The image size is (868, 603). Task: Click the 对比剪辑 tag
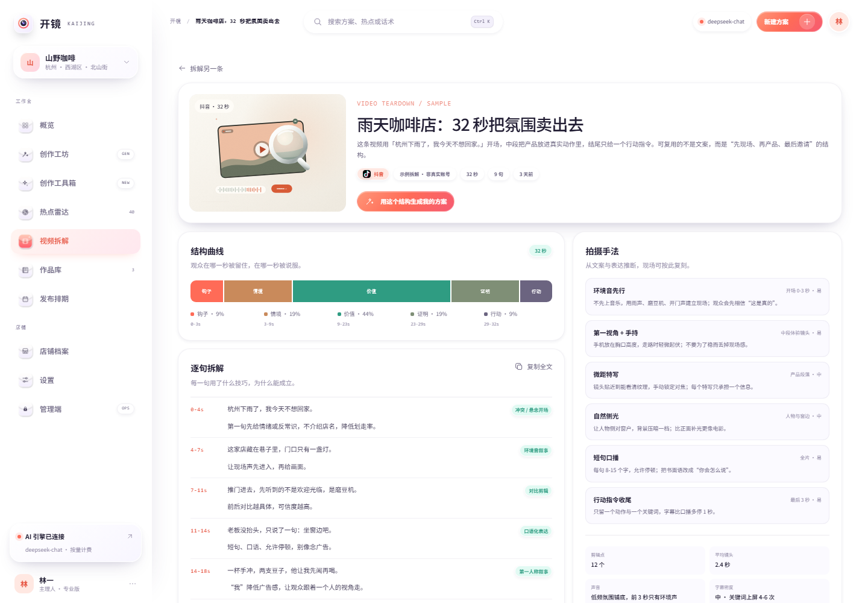point(538,491)
